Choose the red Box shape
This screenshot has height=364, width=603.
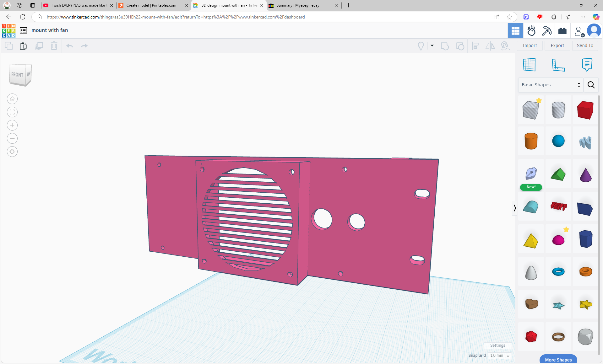click(585, 110)
